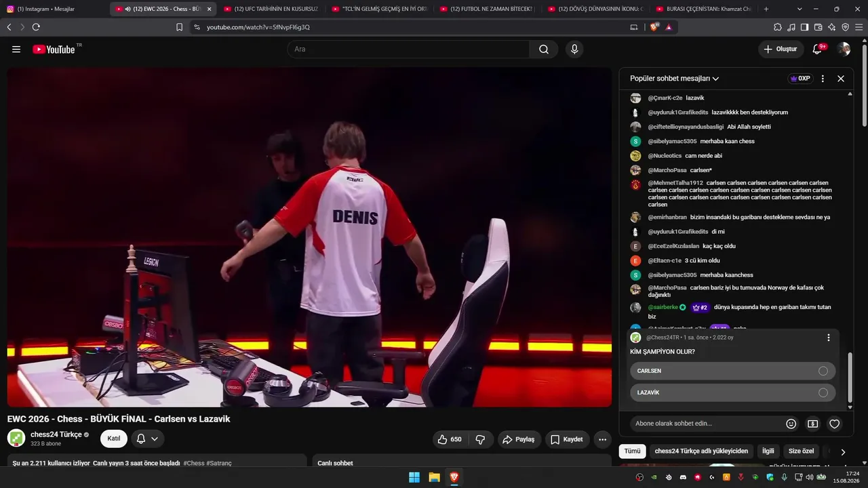Click the search magnifier button

[544, 49]
